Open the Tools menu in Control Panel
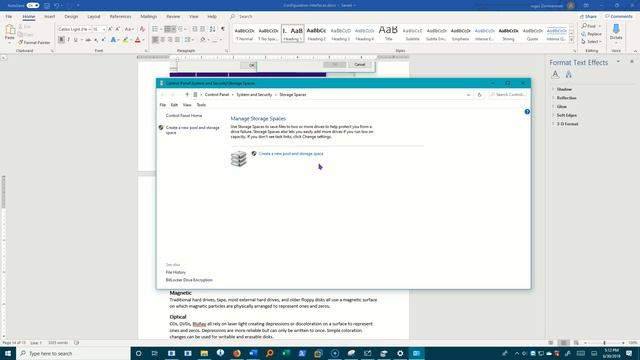Viewport: 640px width, 360px height. click(x=201, y=105)
